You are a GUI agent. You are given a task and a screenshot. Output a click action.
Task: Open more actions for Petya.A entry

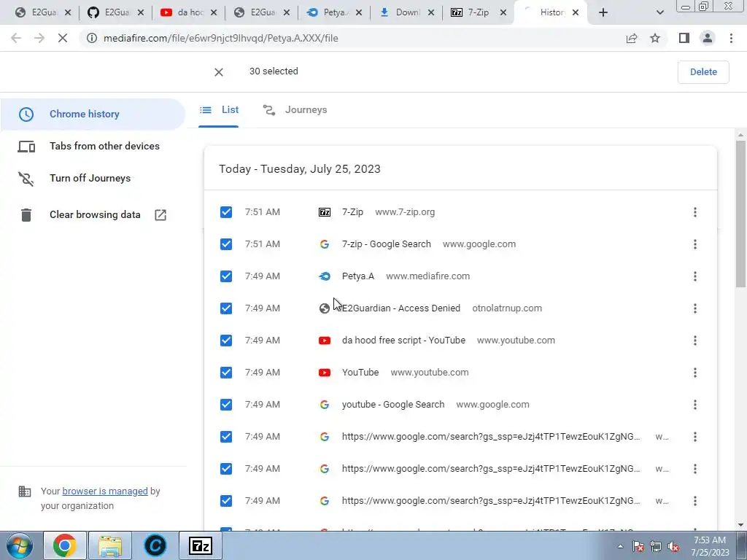(x=695, y=276)
